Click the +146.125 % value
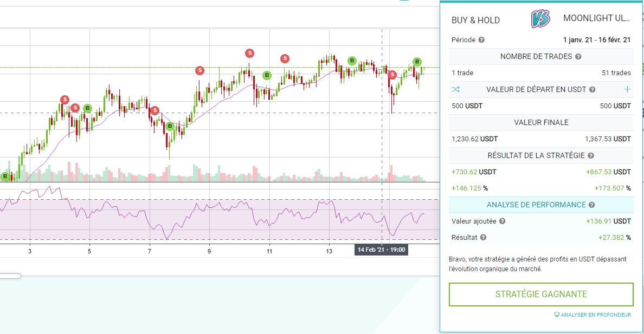 [x=470, y=188]
